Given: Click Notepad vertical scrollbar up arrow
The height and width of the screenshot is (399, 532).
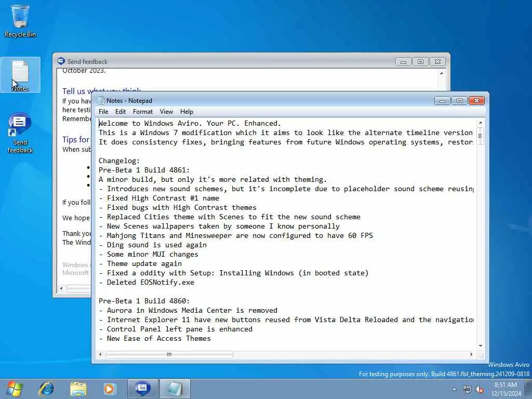Looking at the screenshot, I should 481,123.
